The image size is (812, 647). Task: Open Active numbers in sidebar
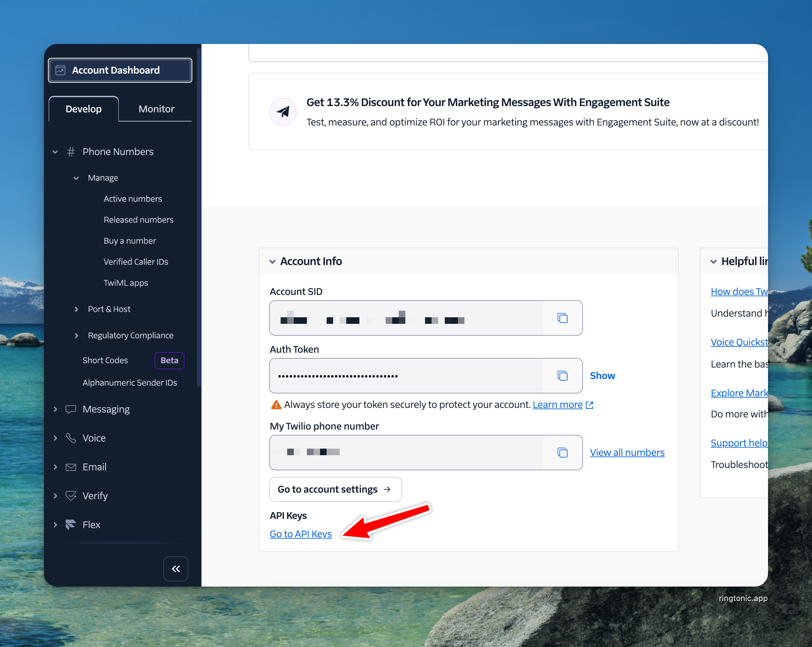pyautogui.click(x=133, y=199)
